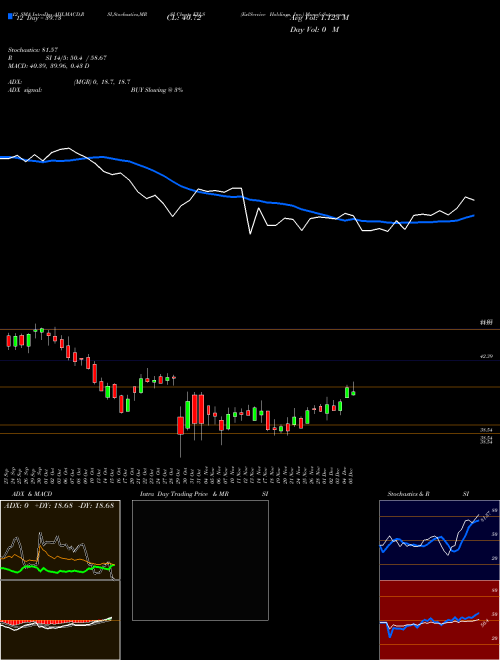500x660 pixels.
Task: Click the empty Intra Day Trading Price chart box
Action: tap(200, 560)
